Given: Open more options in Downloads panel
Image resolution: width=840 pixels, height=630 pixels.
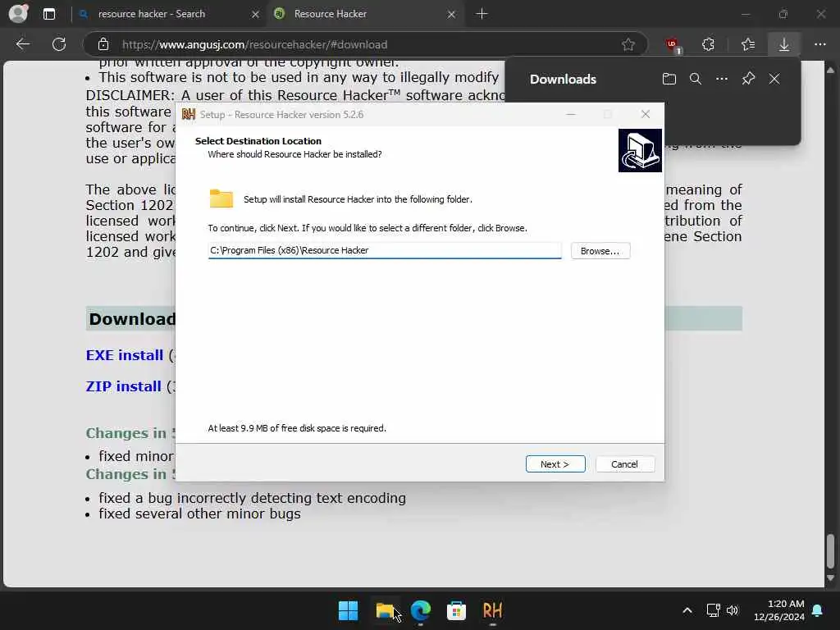Looking at the screenshot, I should (x=722, y=80).
